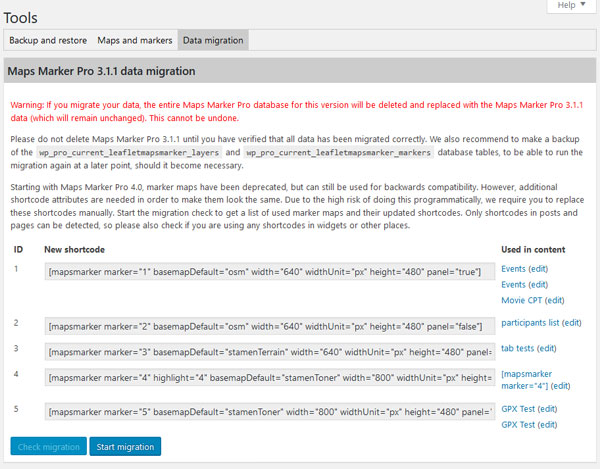600x469 pixels.
Task: Click the marker 4 highlight shortcode field
Action: 269,380
